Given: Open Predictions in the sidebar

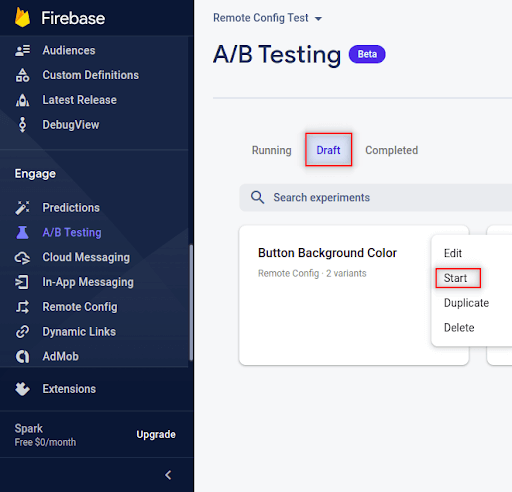Looking at the screenshot, I should [71, 208].
